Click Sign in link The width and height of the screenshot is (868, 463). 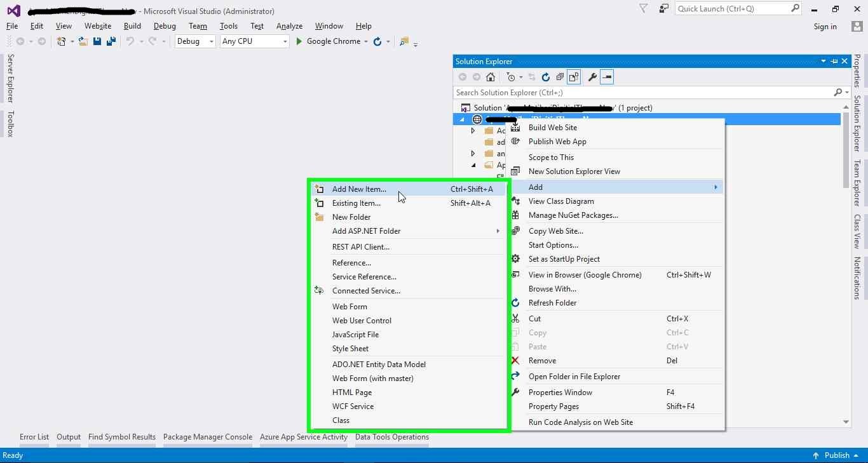click(x=825, y=27)
